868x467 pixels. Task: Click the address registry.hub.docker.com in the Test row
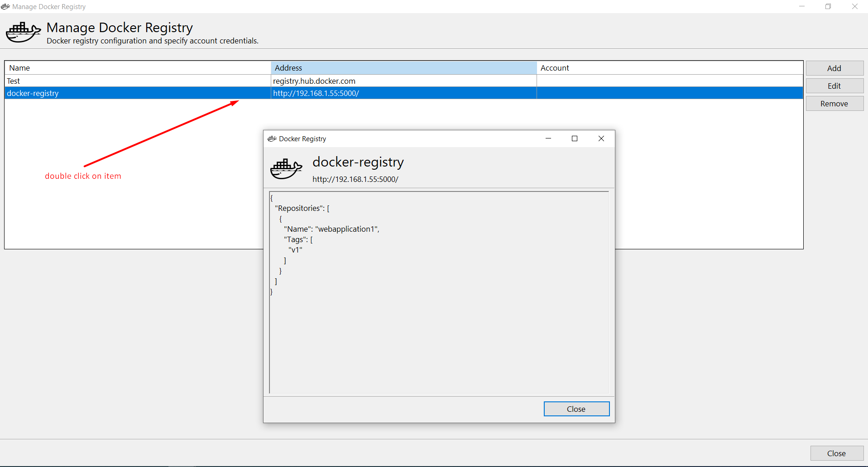click(314, 81)
